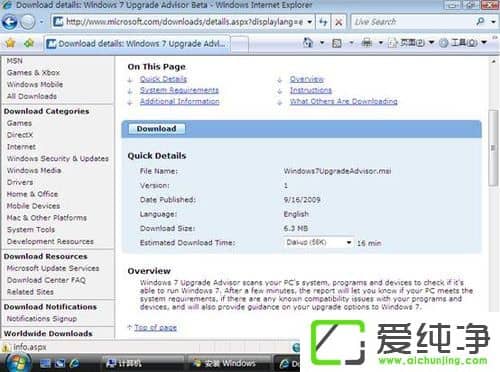Click the page icon in address bar
Viewport: 500px width, 372px height.
click(x=58, y=22)
